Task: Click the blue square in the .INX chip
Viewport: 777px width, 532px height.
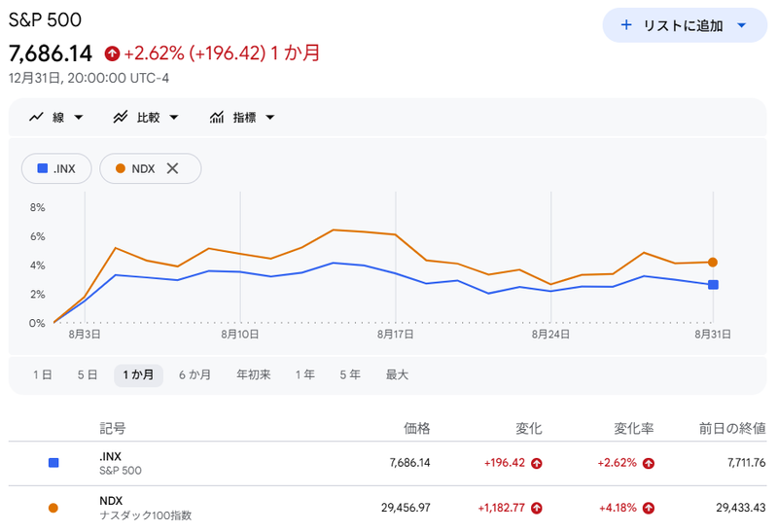Action: 43,168
